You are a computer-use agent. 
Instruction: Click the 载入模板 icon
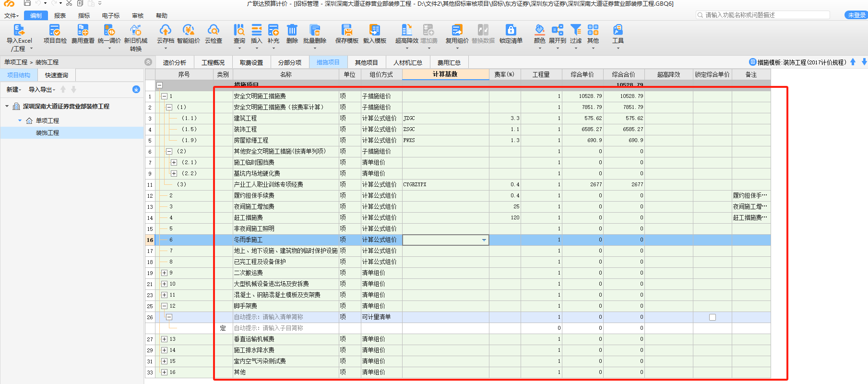coord(375,30)
